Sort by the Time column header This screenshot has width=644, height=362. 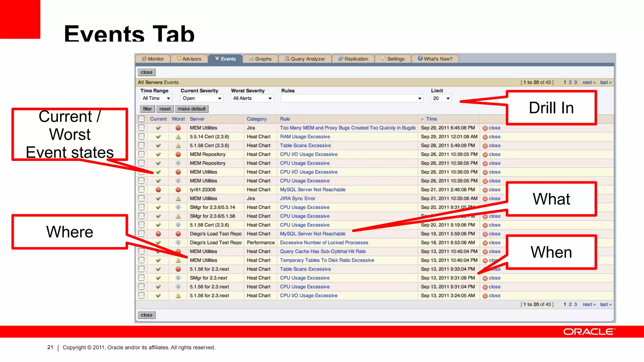click(431, 119)
